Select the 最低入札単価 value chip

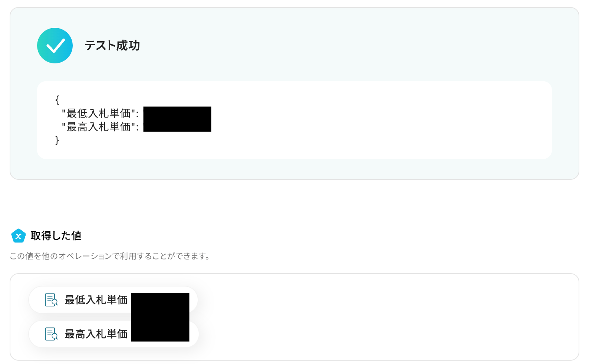(113, 300)
